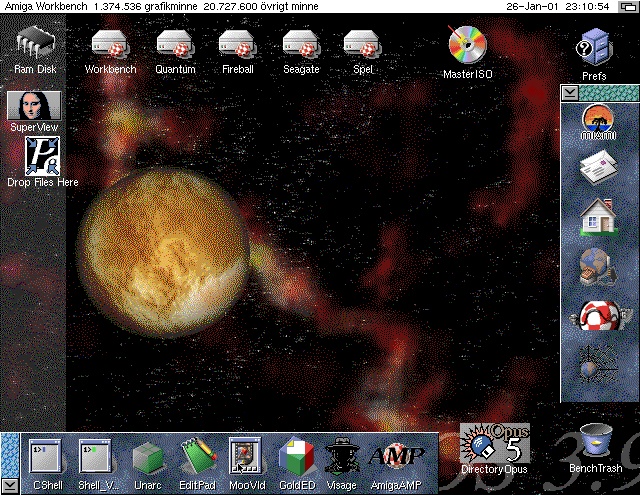Launch CShell from the bottom dock

pos(47,457)
